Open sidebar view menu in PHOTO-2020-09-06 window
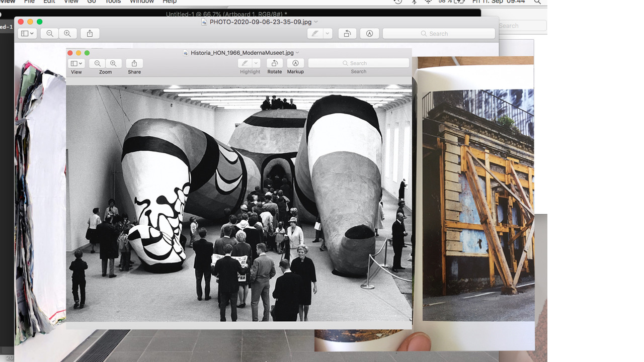The image size is (644, 362). pos(27,33)
